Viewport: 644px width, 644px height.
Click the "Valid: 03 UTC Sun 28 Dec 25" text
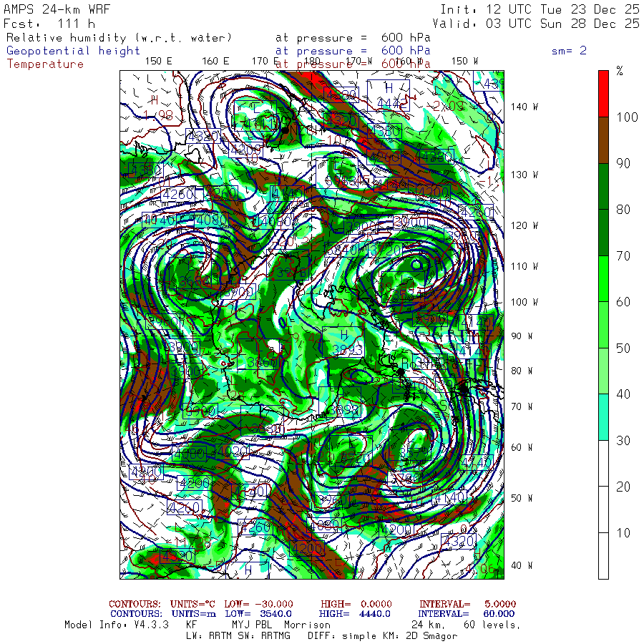536,24
